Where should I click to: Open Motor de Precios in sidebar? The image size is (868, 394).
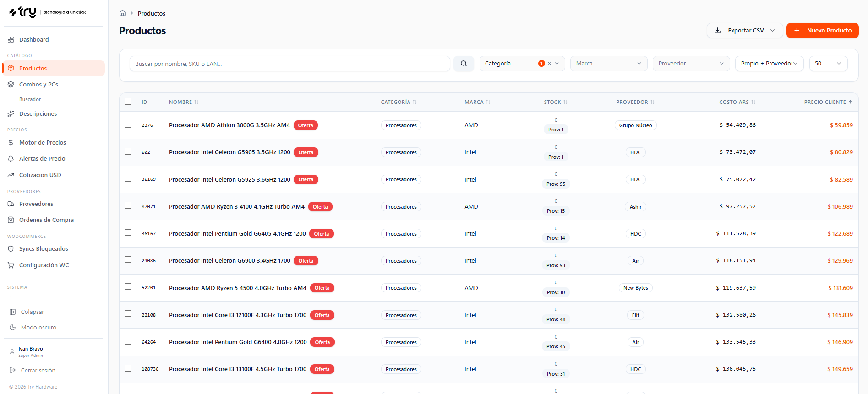click(x=43, y=143)
